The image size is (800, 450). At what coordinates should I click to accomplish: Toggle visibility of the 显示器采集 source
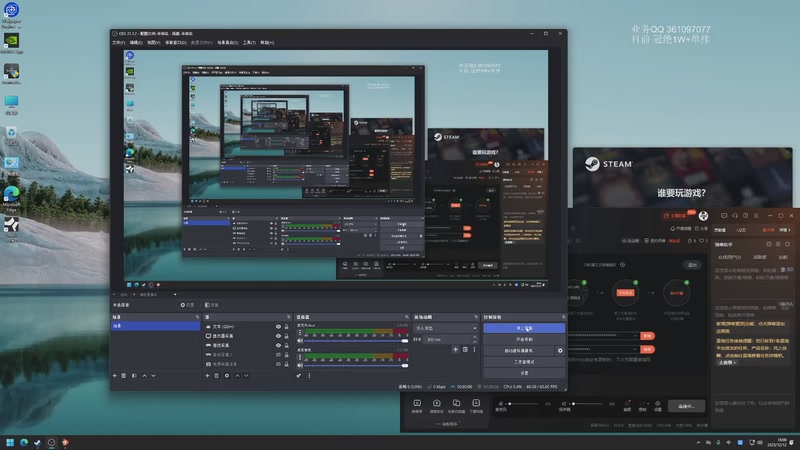pyautogui.click(x=278, y=336)
